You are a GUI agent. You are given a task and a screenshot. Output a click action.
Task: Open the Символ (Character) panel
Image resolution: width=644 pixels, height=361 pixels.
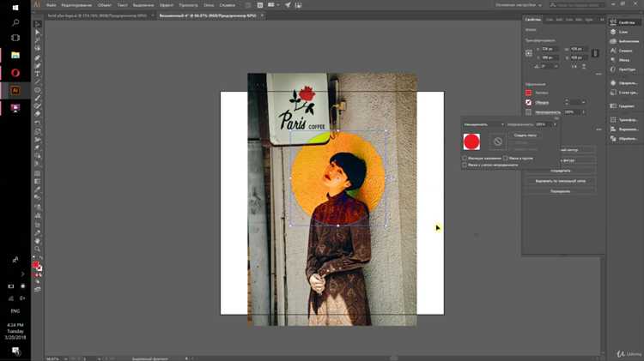click(622, 51)
